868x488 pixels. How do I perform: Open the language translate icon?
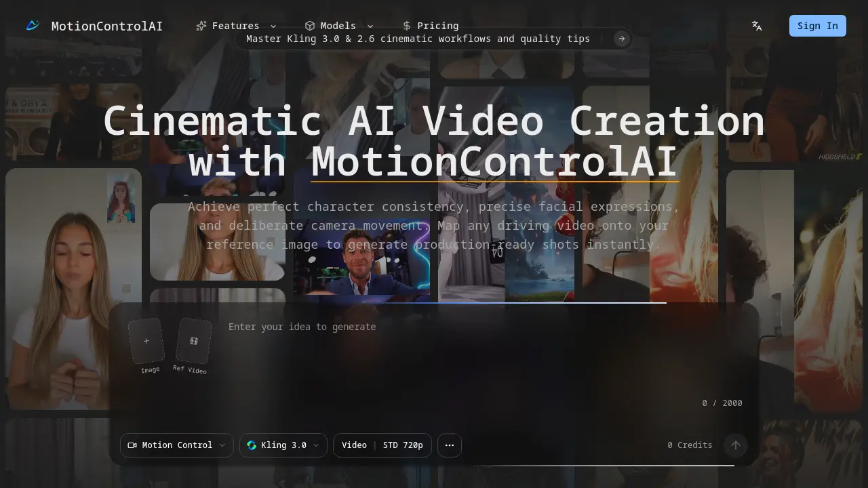(757, 26)
